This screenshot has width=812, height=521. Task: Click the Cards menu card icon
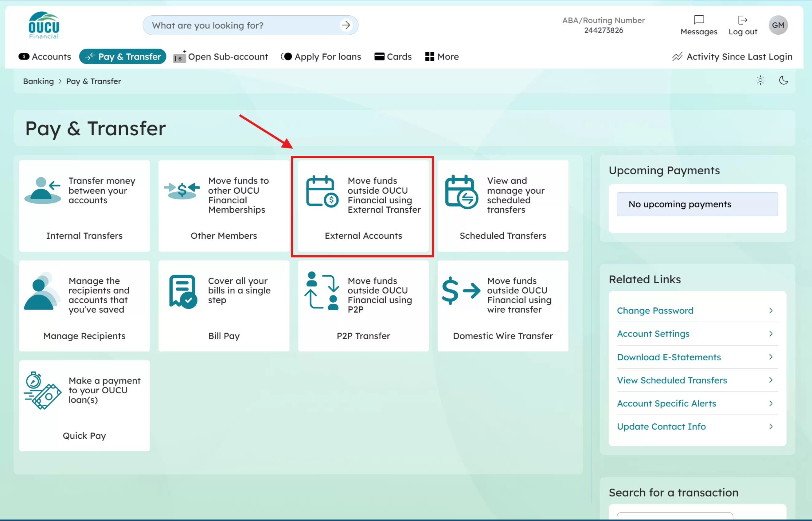379,56
